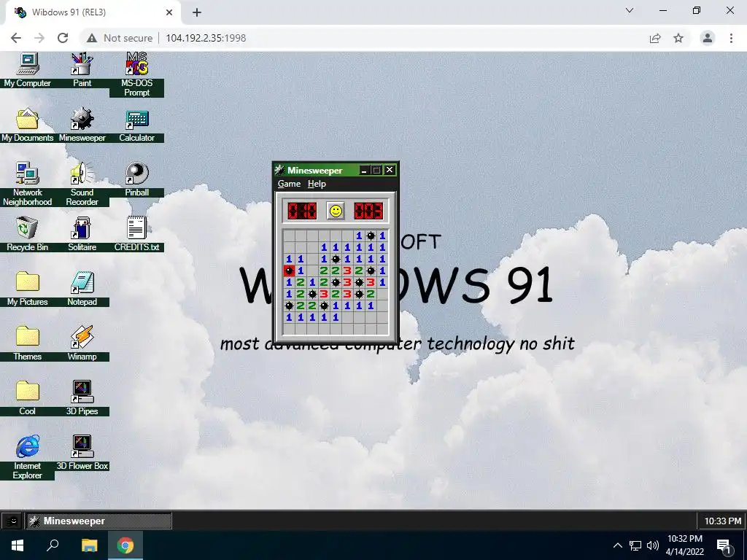
Task: Open the Wibdows 91 start button
Action: pos(12,521)
